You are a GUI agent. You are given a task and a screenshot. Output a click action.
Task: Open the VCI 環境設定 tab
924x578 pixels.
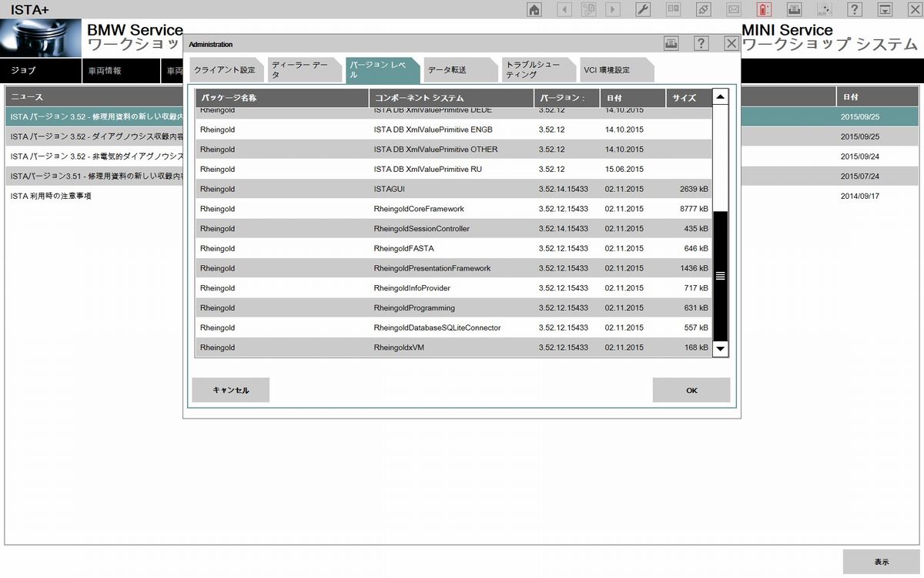click(x=616, y=70)
